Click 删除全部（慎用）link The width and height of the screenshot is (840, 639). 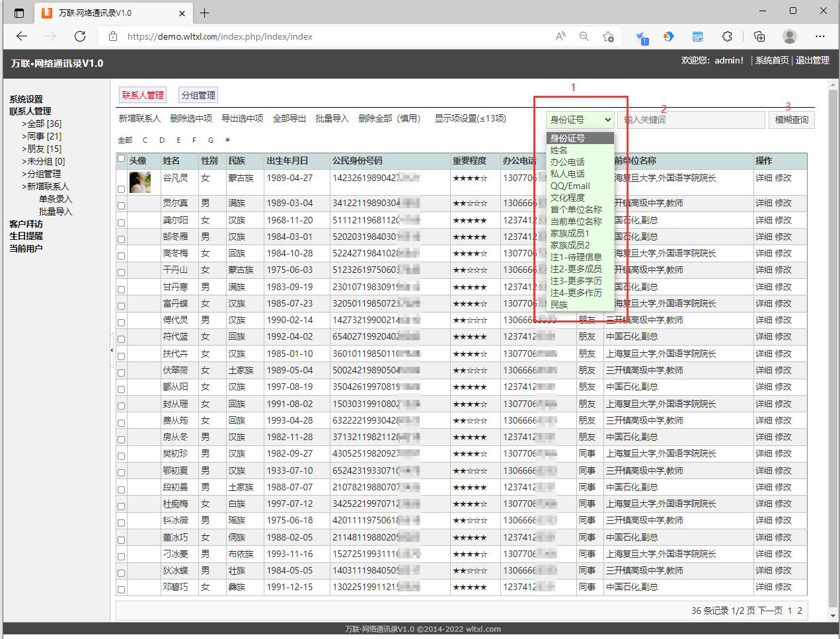[389, 118]
